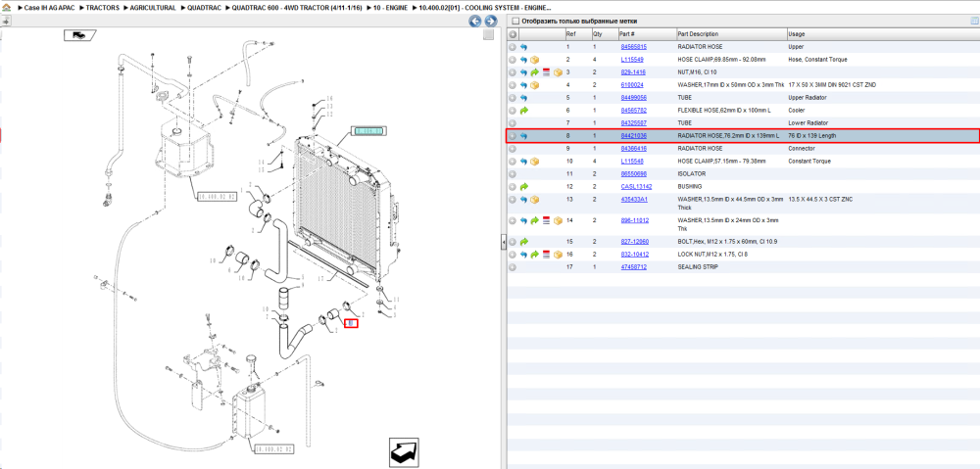Screen dimensions: 980x469
Task: Click the 'Usage' column header
Action: [x=883, y=34]
